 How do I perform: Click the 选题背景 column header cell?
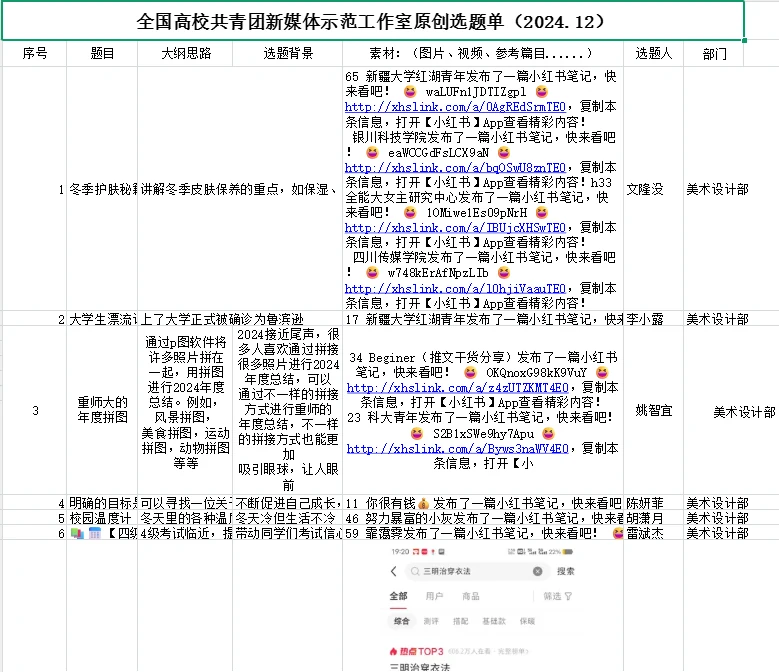(x=288, y=53)
